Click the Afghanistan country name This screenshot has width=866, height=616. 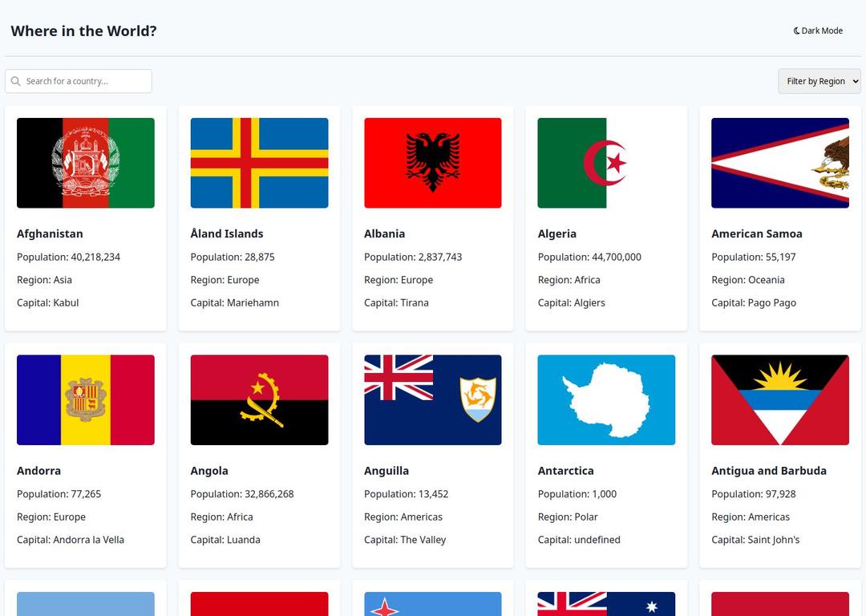pyautogui.click(x=50, y=233)
